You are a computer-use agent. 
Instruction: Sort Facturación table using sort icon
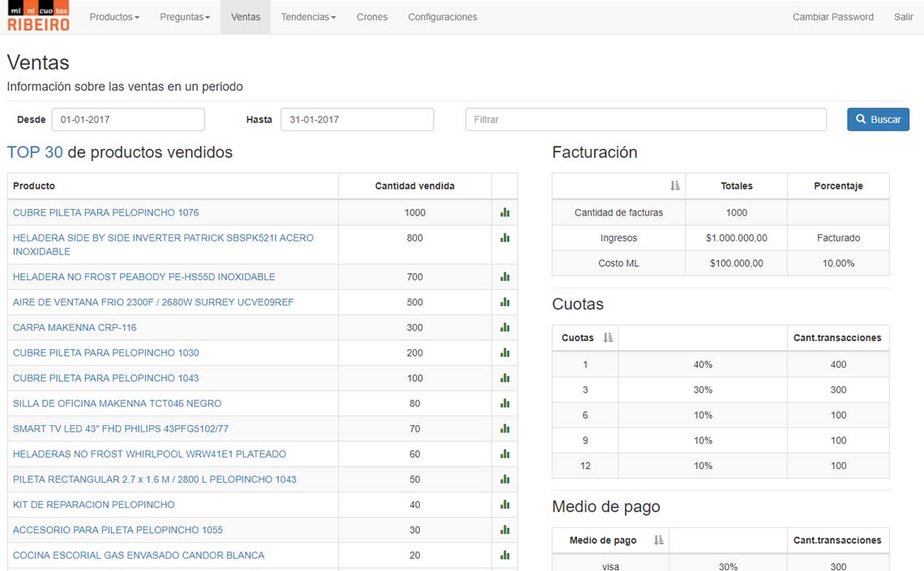point(674,186)
